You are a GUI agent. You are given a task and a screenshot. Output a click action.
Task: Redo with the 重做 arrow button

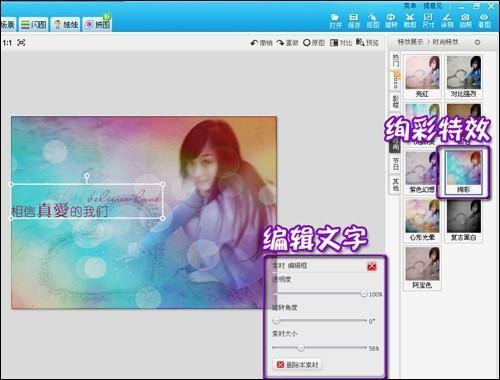[287, 43]
